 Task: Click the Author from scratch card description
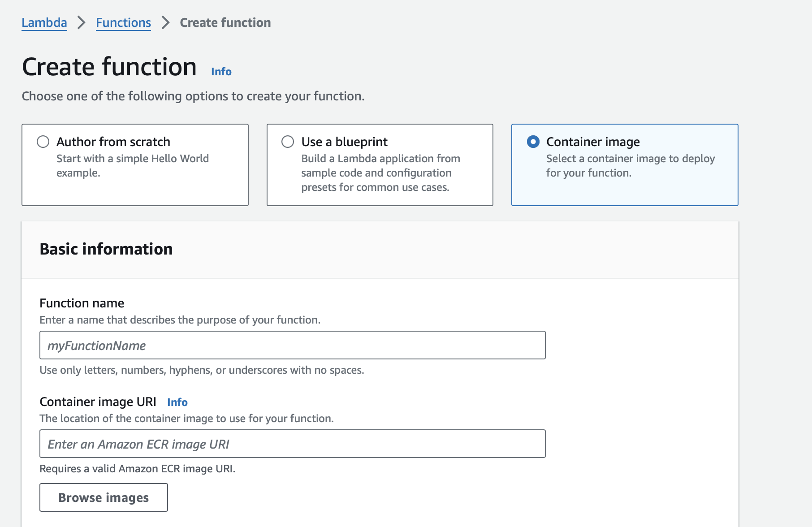133,166
